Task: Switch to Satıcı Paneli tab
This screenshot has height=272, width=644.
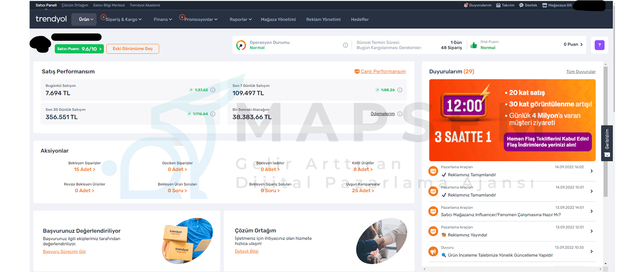Action: [46, 5]
